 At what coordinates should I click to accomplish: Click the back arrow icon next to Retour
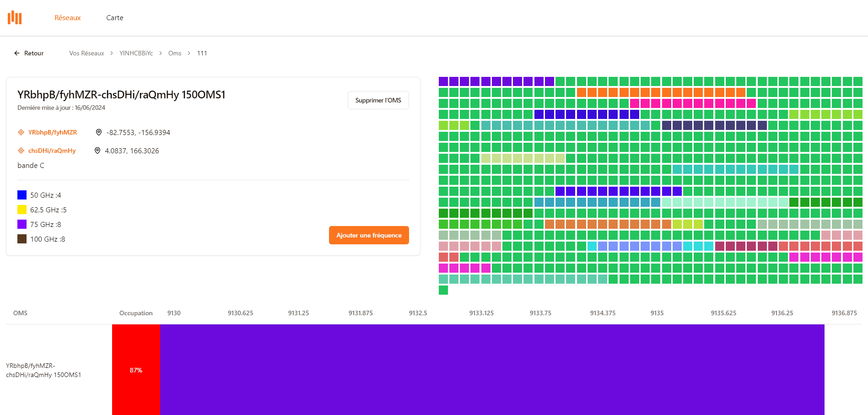pos(17,54)
